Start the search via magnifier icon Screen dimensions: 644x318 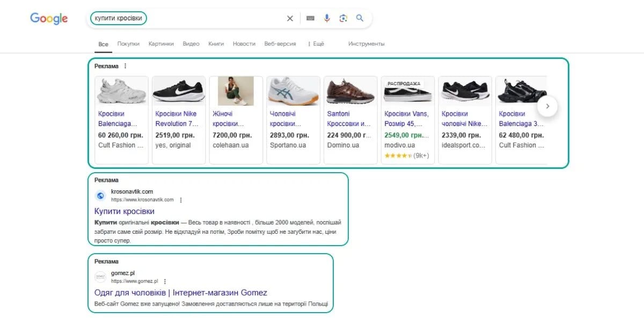360,18
